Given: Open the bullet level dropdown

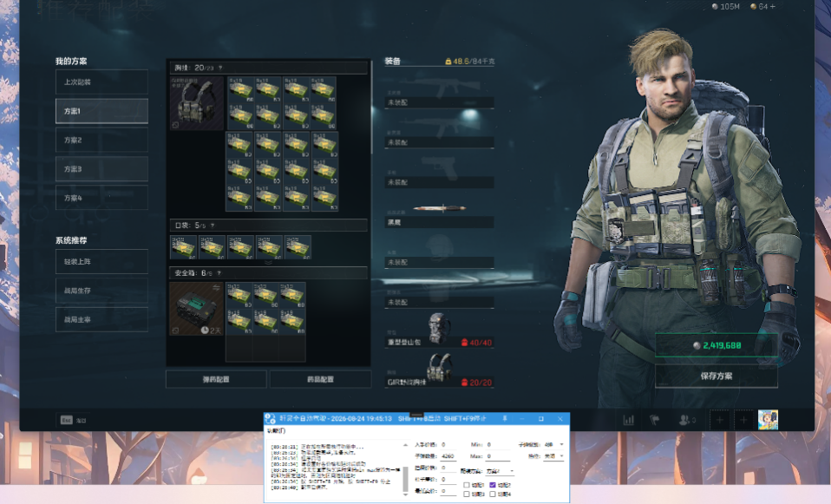Looking at the screenshot, I should (553, 444).
